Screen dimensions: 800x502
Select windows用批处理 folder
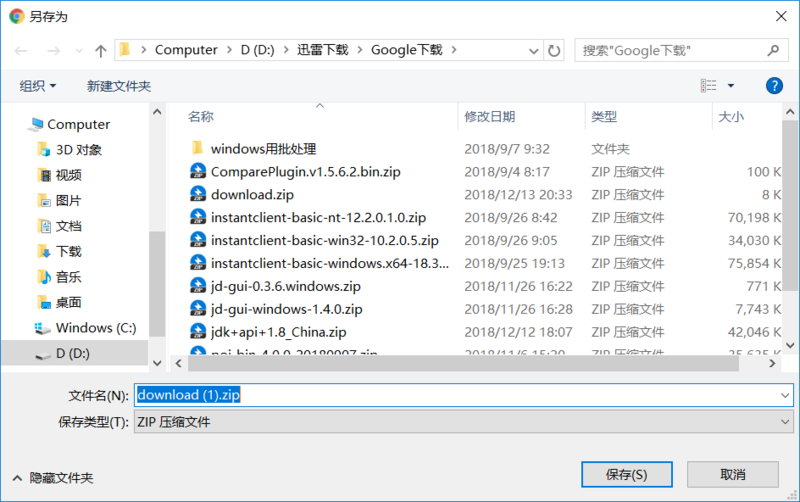pyautogui.click(x=263, y=149)
